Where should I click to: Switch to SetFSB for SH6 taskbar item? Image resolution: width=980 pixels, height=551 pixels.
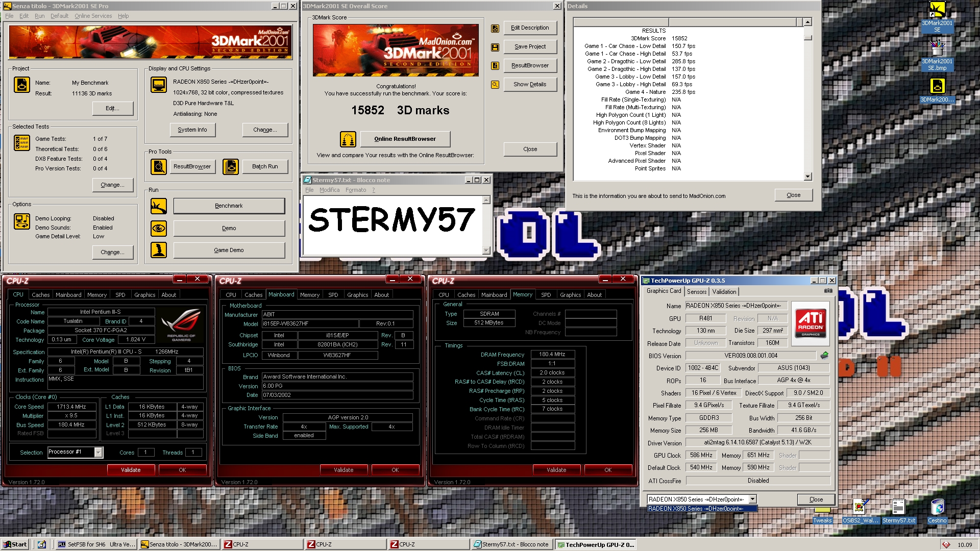tap(96, 544)
